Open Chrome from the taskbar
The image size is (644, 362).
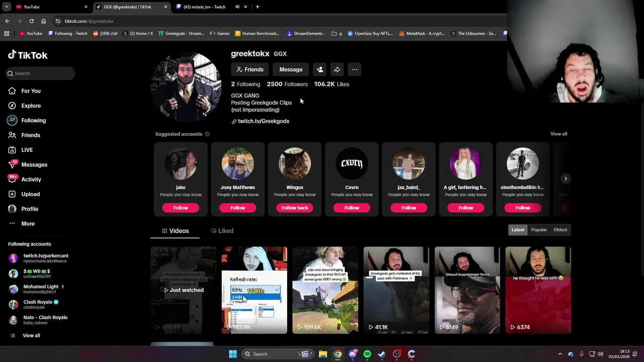click(338, 354)
